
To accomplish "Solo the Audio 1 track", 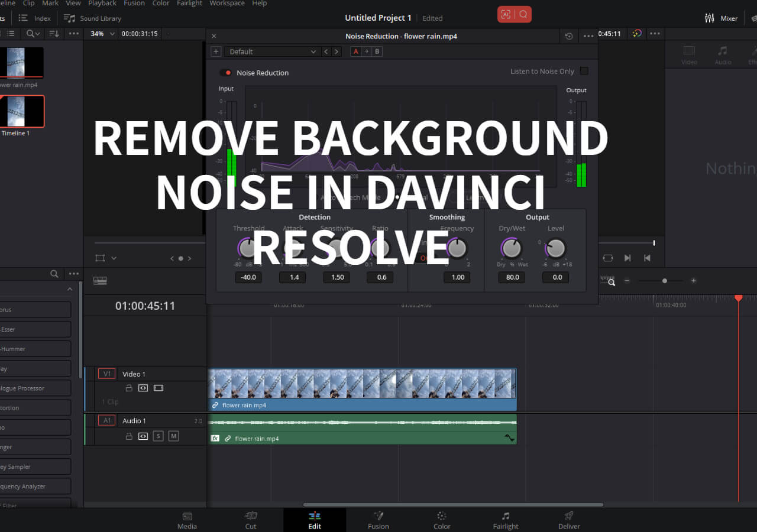I will pos(158,436).
